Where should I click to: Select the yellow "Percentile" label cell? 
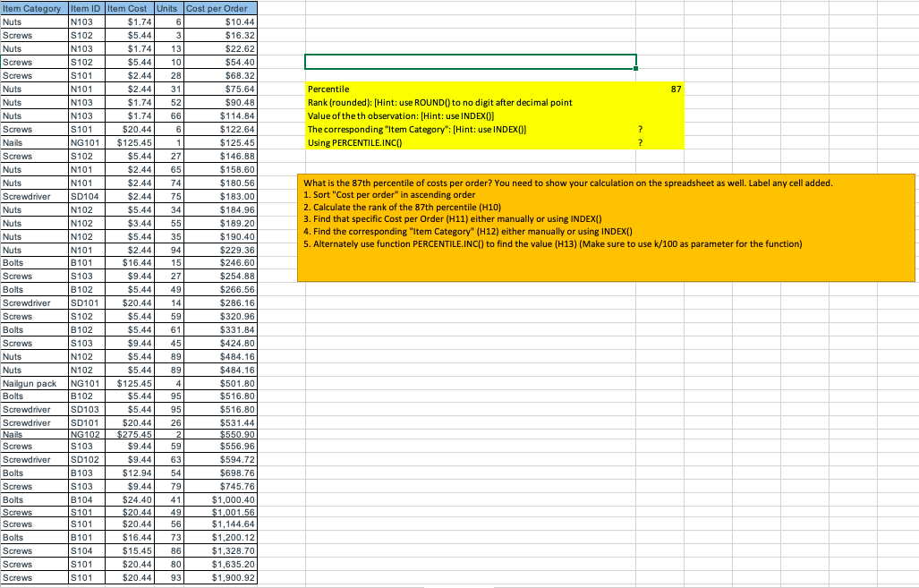tap(358, 89)
